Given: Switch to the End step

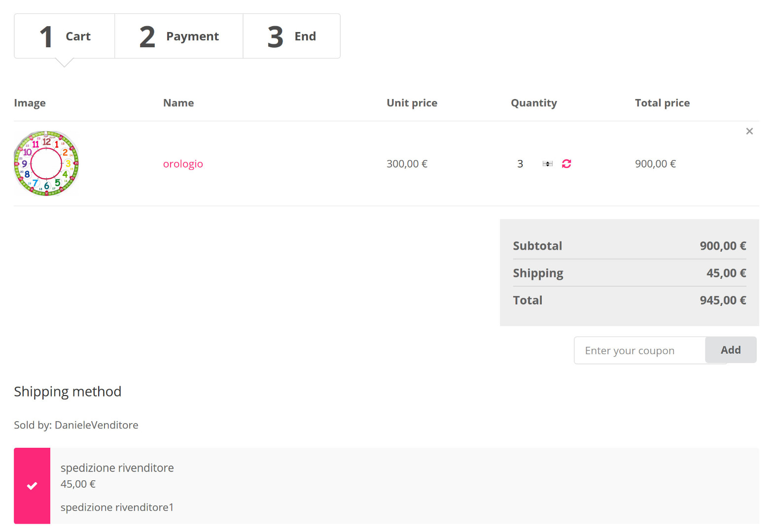Looking at the screenshot, I should pyautogui.click(x=292, y=36).
